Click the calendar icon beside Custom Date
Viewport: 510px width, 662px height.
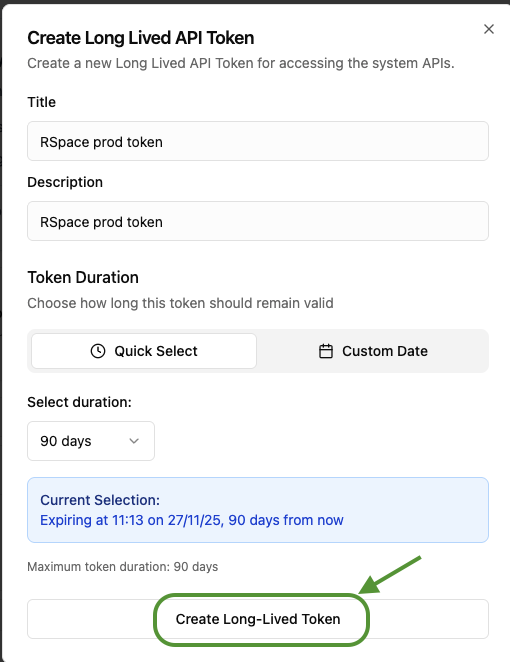point(326,351)
